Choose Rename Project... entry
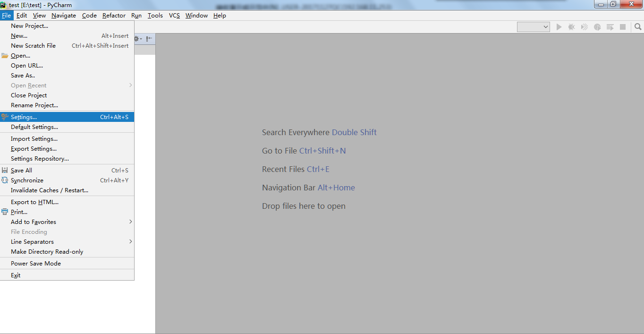Viewport: 644px width, 334px height. [x=67, y=105]
